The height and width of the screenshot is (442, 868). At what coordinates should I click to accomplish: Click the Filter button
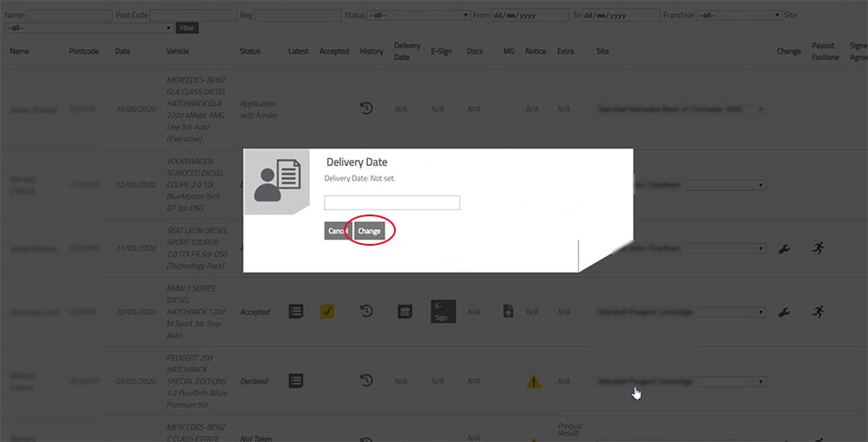tap(187, 28)
